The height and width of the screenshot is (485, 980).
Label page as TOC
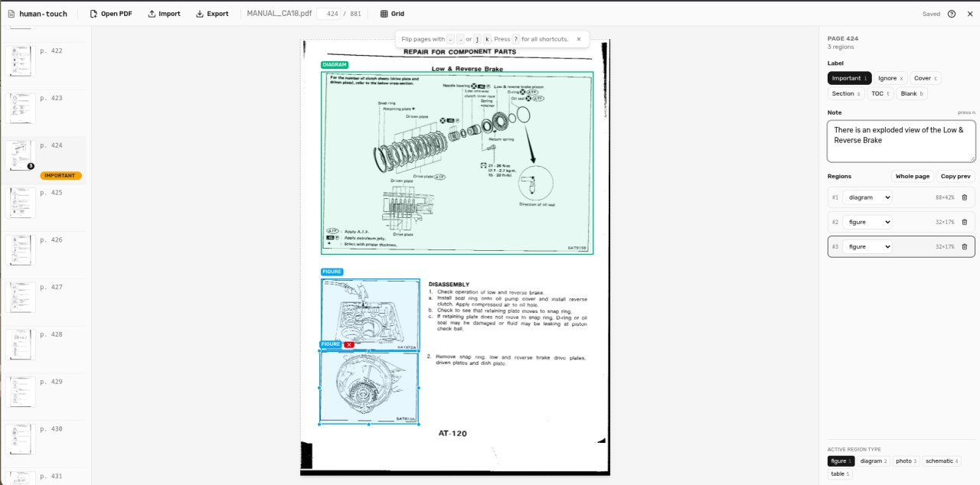pyautogui.click(x=880, y=93)
